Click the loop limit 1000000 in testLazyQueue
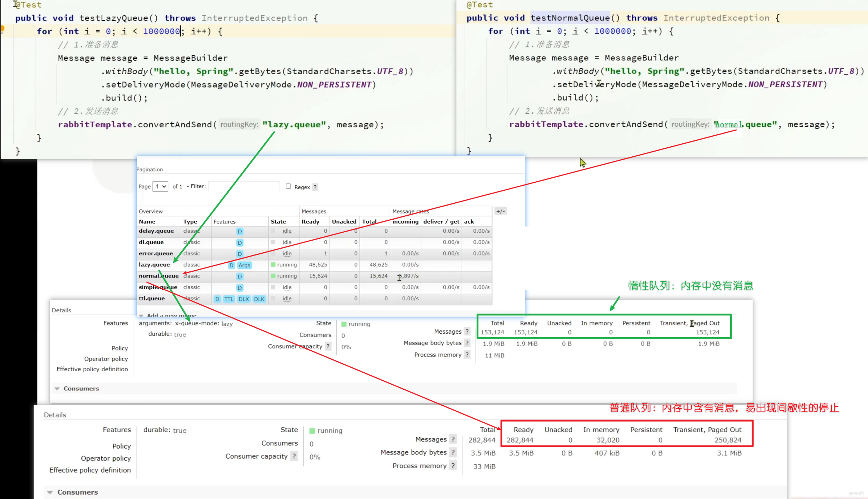Image resolution: width=868 pixels, height=499 pixels. pos(161,31)
